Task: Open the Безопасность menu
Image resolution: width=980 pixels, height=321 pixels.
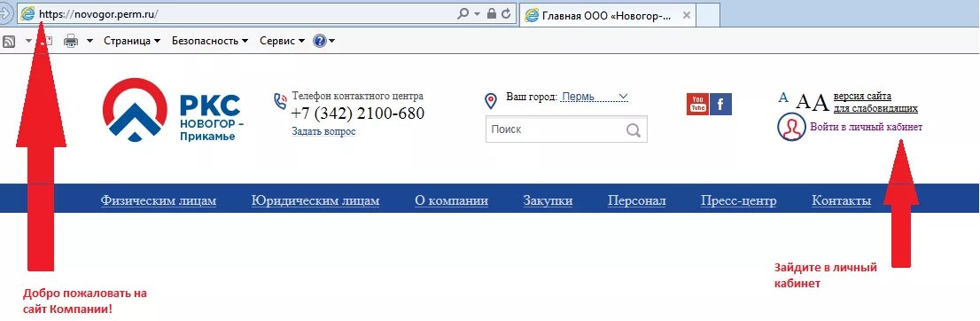Action: [x=210, y=41]
